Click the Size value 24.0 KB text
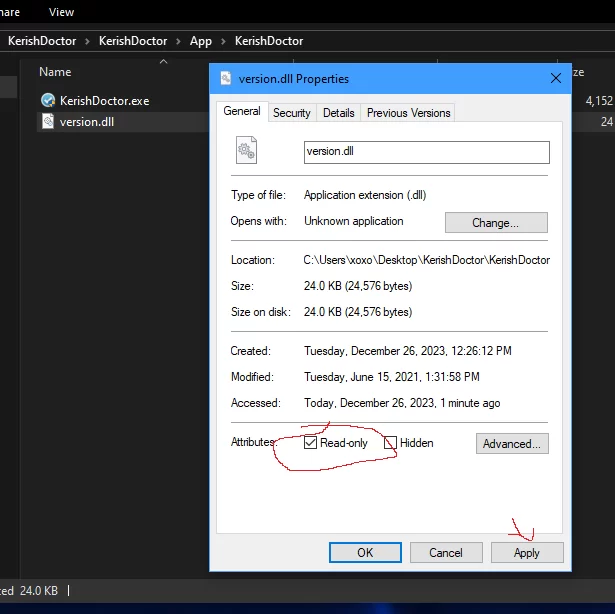Viewport: 615px width, 614px height. [358, 286]
